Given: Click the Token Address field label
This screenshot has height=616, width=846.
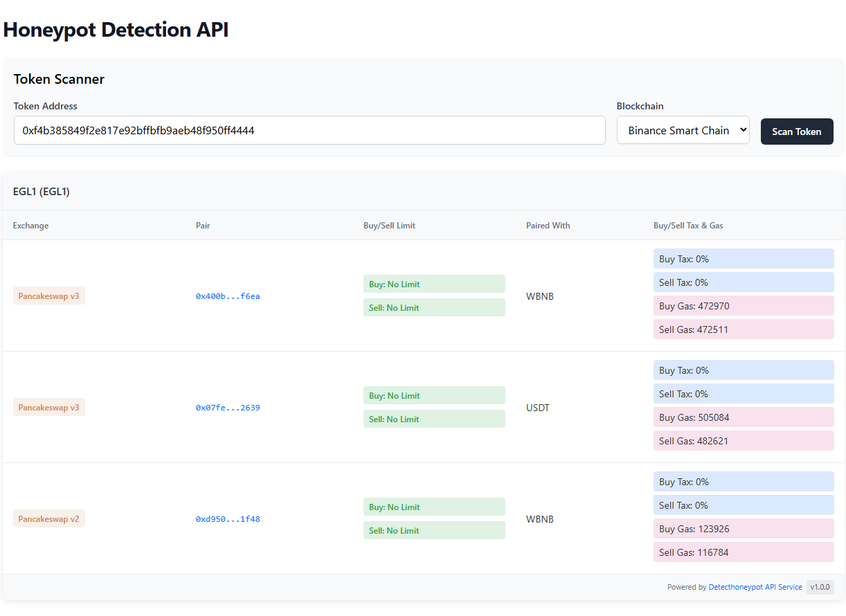Looking at the screenshot, I should tap(46, 106).
